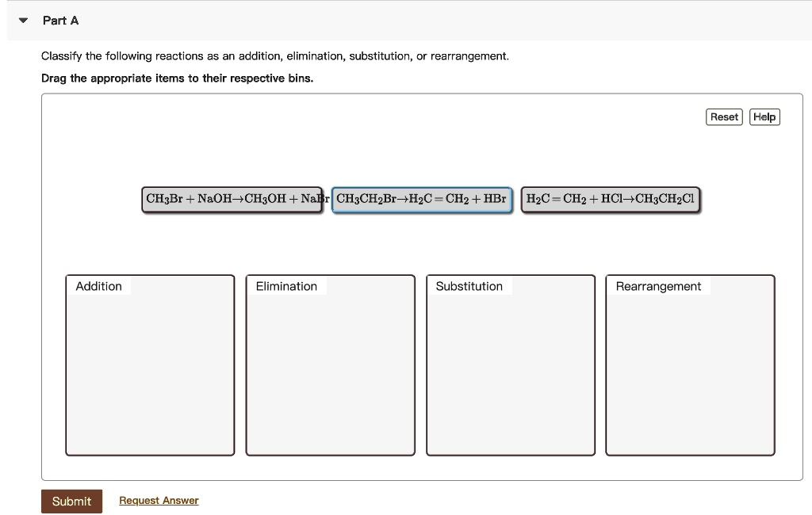Open the Help dialog
The width and height of the screenshot is (812, 515).
coord(764,116)
